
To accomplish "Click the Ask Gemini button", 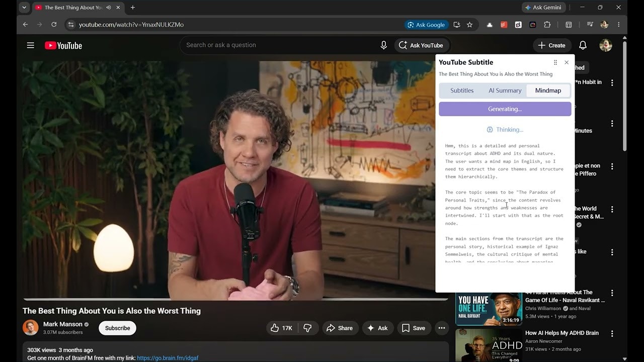I will [x=544, y=8].
